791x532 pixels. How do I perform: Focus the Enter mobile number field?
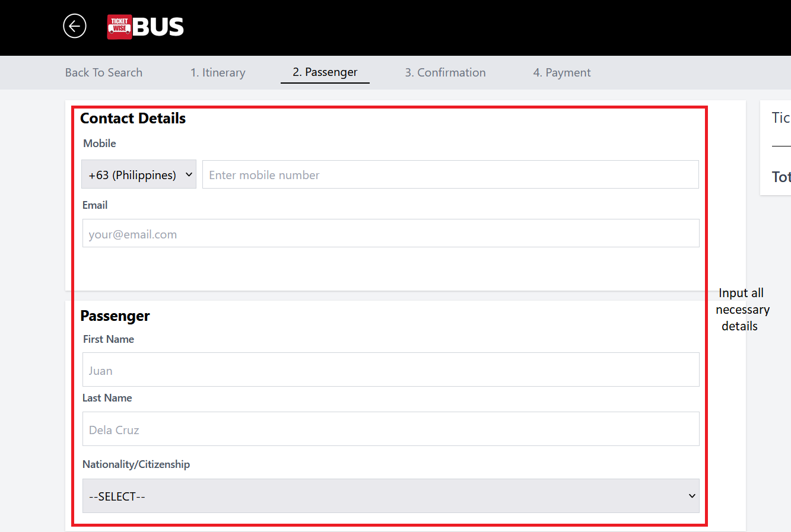[x=450, y=174]
